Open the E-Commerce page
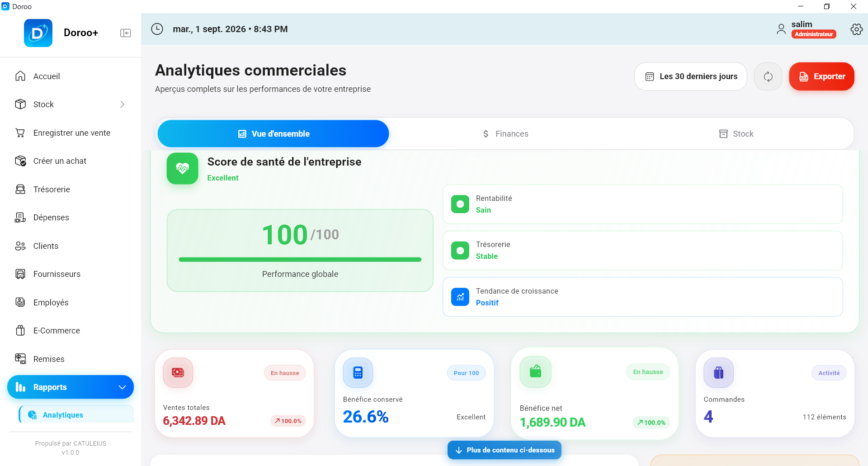868x466 pixels. 71,330
